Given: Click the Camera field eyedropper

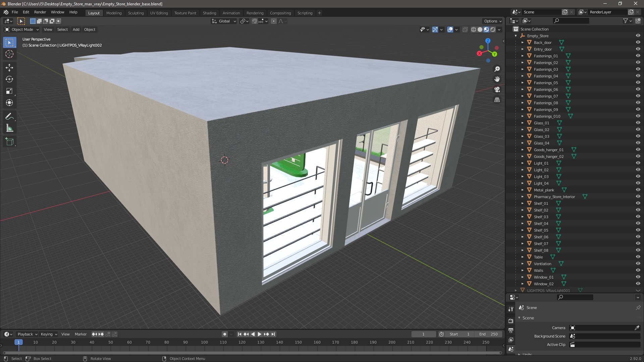Looking at the screenshot, I should coord(637,328).
